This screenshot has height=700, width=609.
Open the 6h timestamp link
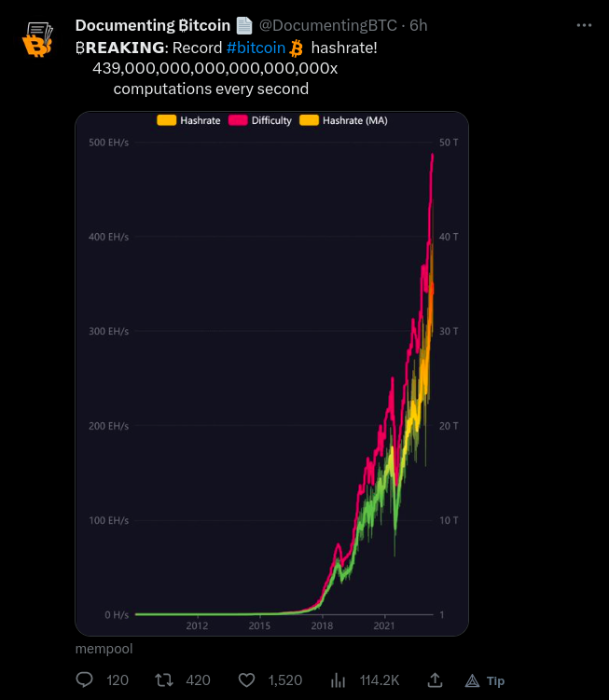click(419, 25)
